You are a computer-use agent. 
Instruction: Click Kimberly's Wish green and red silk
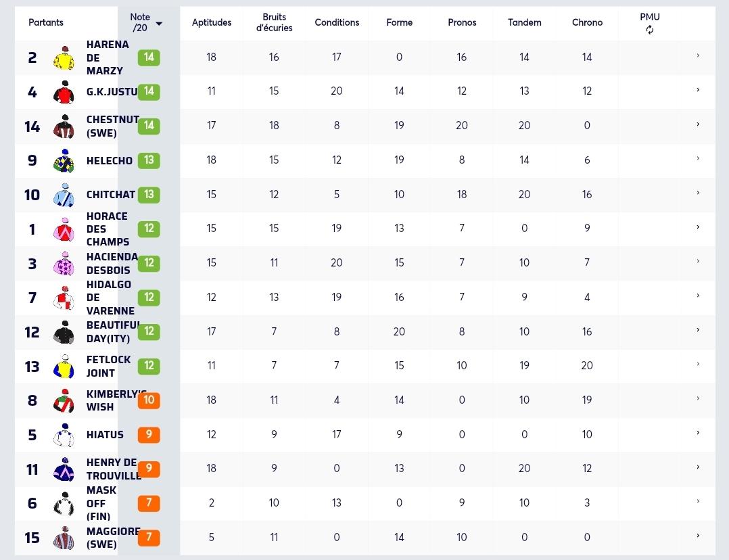(64, 401)
